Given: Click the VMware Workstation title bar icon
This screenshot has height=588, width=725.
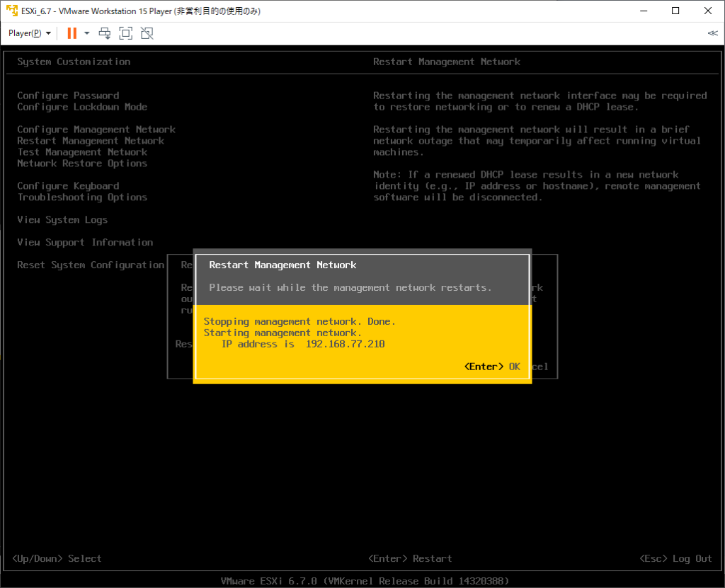Looking at the screenshot, I should click(x=11, y=11).
